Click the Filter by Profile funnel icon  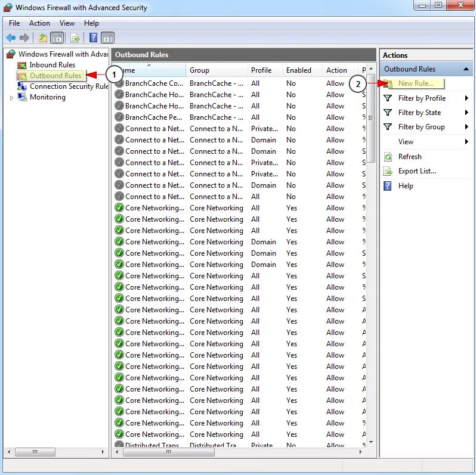388,98
